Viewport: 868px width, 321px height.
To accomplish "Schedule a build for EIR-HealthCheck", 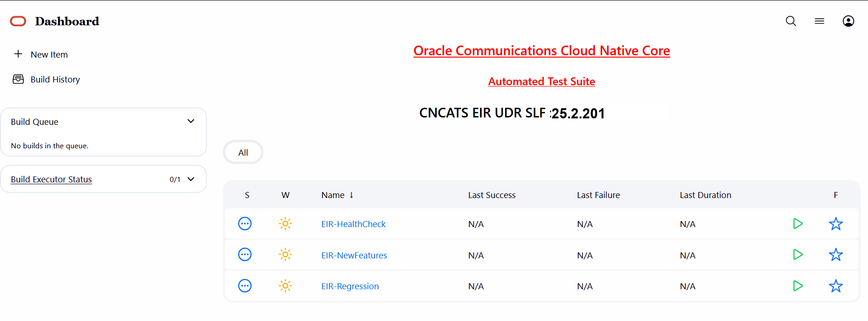I will tap(798, 224).
